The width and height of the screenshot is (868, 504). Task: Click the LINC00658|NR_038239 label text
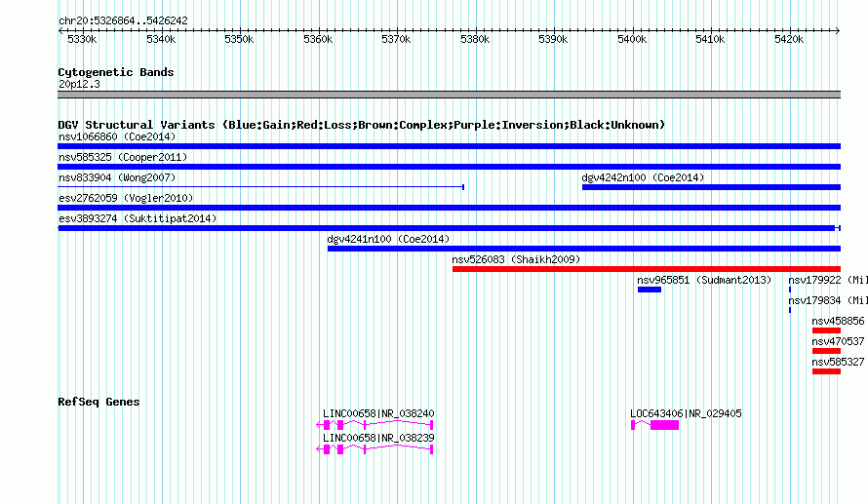[x=378, y=438]
